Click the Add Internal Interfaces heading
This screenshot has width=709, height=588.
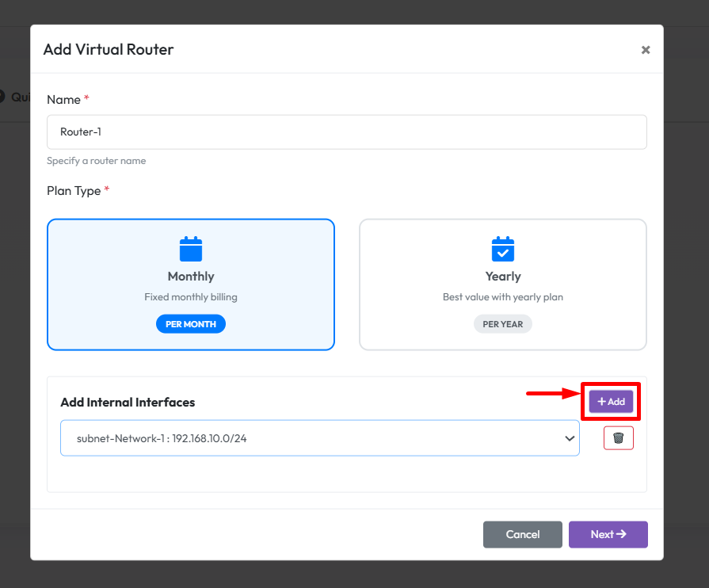coord(128,403)
